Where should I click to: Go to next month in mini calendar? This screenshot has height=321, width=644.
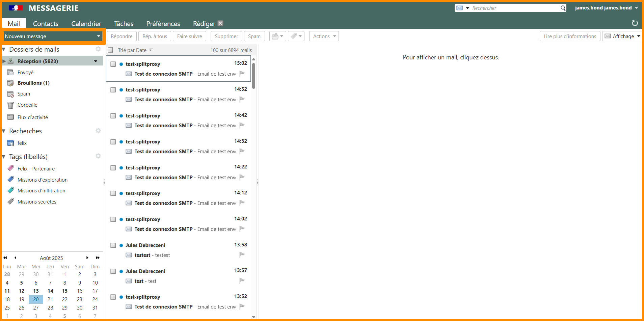point(87,258)
